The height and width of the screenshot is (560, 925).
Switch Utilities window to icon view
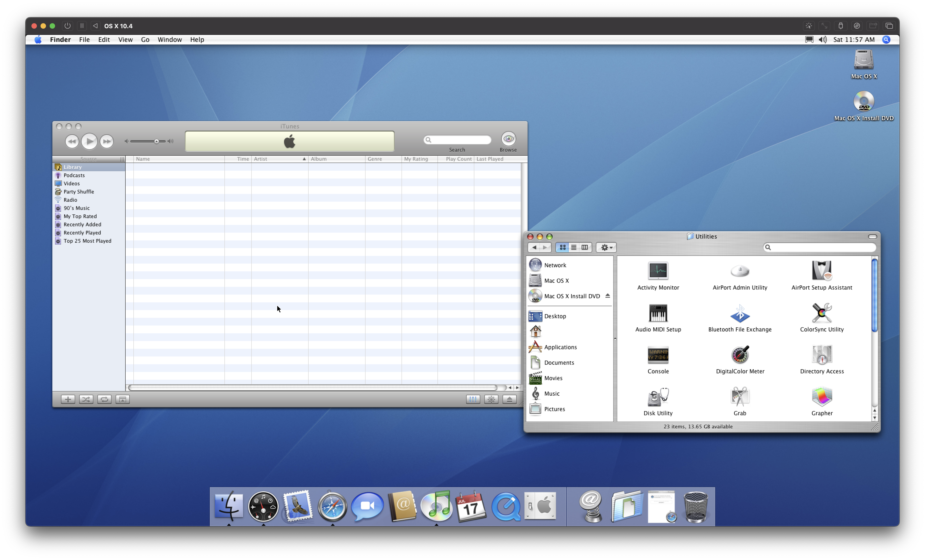(x=562, y=247)
